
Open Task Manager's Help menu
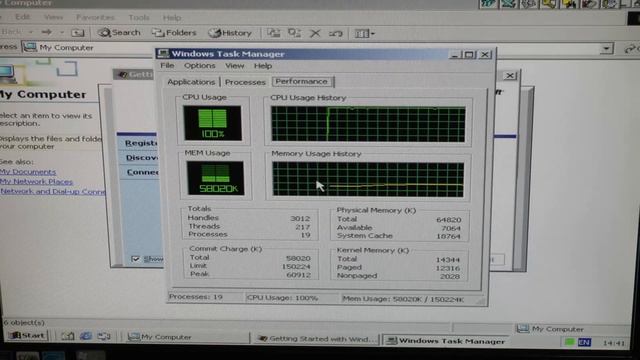pyautogui.click(x=263, y=66)
